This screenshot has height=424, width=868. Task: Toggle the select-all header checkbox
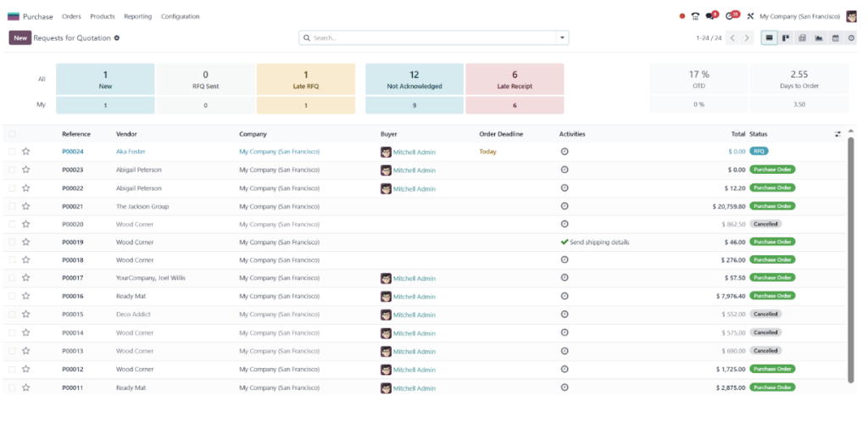coord(12,134)
